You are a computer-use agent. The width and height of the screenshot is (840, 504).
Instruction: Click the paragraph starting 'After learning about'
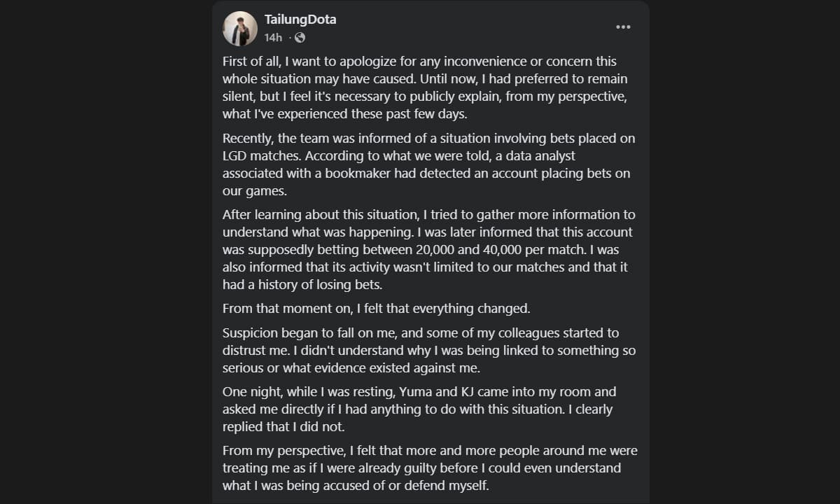click(429, 250)
